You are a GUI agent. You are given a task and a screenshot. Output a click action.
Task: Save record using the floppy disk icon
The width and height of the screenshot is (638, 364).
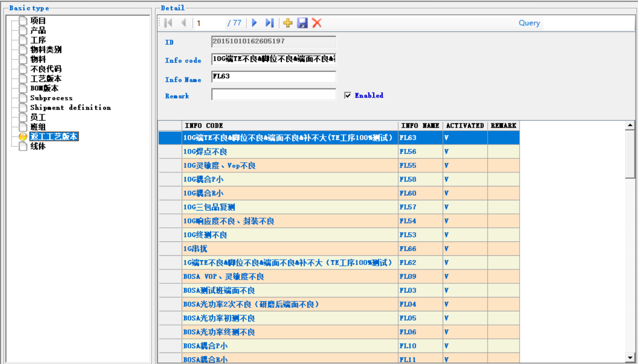[302, 23]
